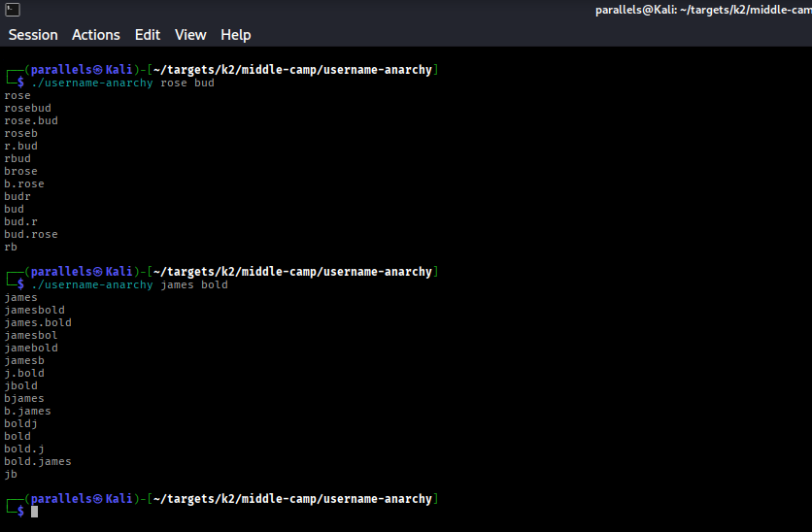Expand the View menu
Viewport: 812px width, 532px height.
pyautogui.click(x=190, y=35)
